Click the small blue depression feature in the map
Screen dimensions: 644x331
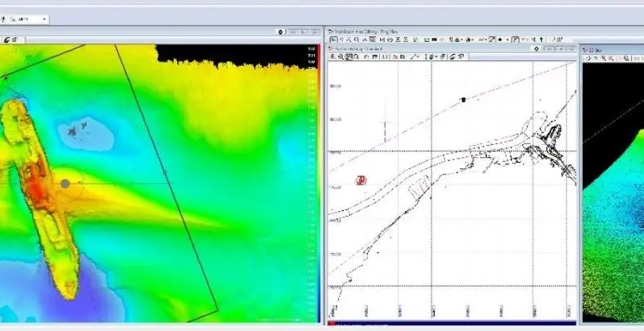(x=85, y=134)
